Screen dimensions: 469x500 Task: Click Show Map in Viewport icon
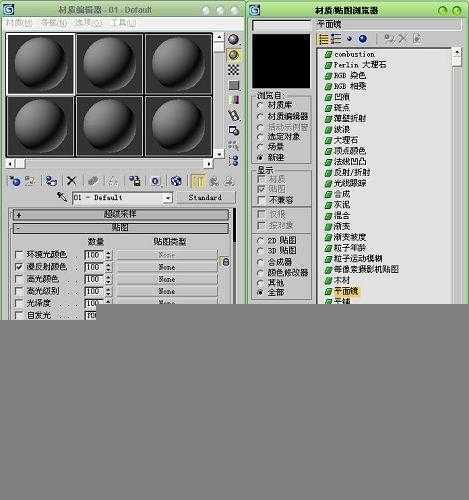tap(176, 181)
